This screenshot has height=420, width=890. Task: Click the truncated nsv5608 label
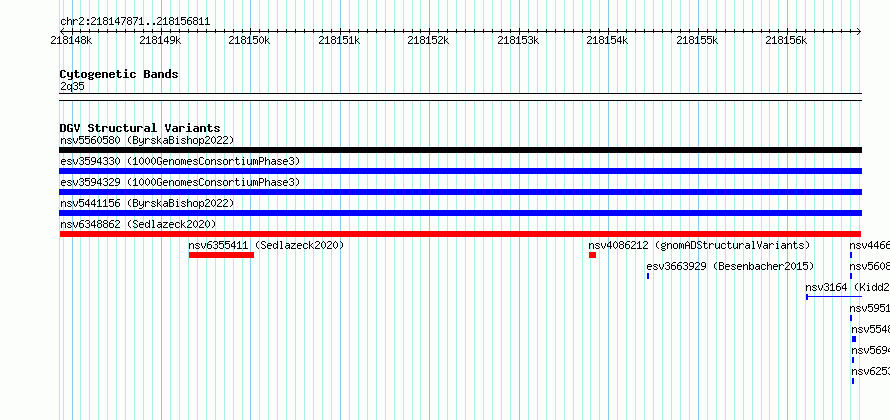(870, 266)
